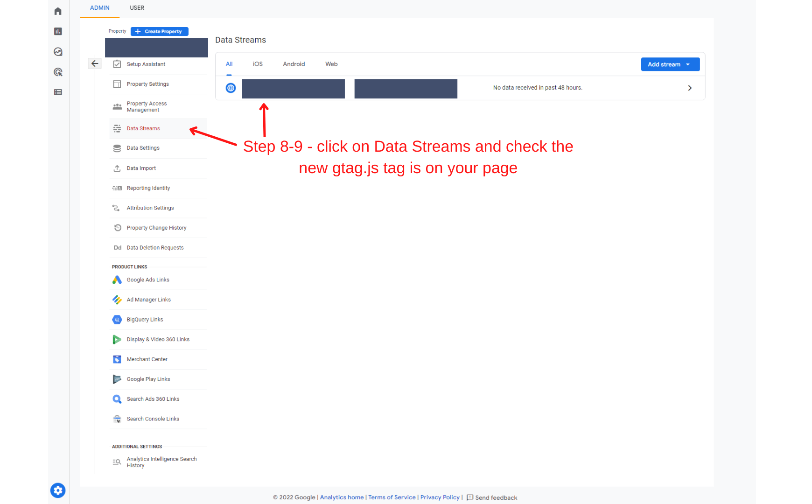Viewport: 812px width, 504px height.
Task: Expand the web data stream chevron
Action: click(689, 88)
